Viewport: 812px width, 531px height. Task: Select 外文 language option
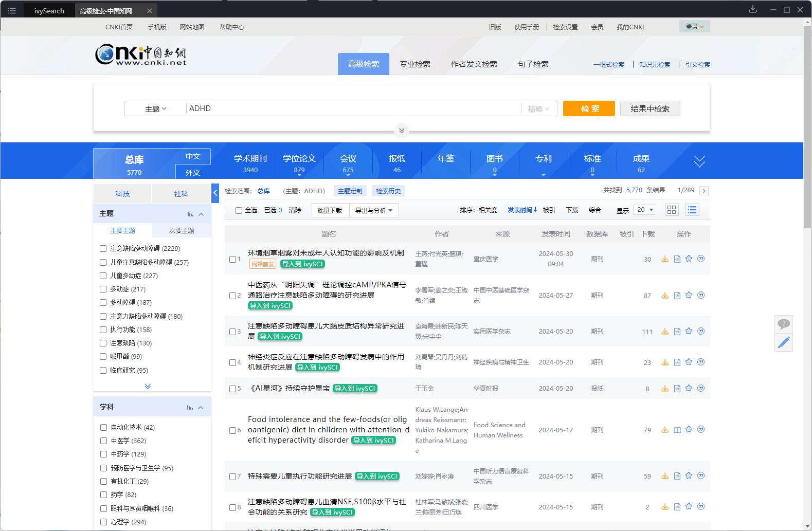193,172
